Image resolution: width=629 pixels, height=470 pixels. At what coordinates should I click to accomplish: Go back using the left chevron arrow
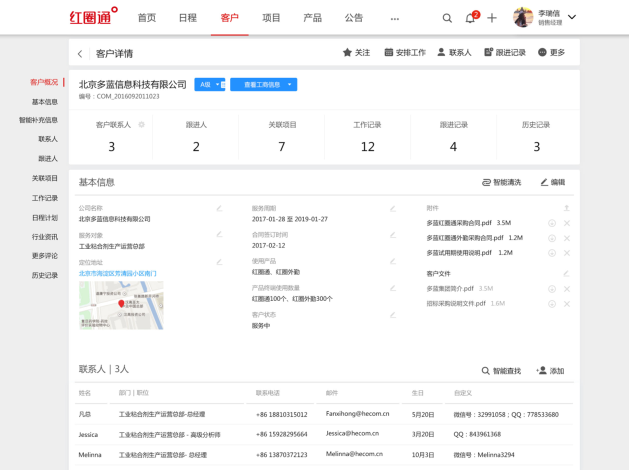coord(80,53)
